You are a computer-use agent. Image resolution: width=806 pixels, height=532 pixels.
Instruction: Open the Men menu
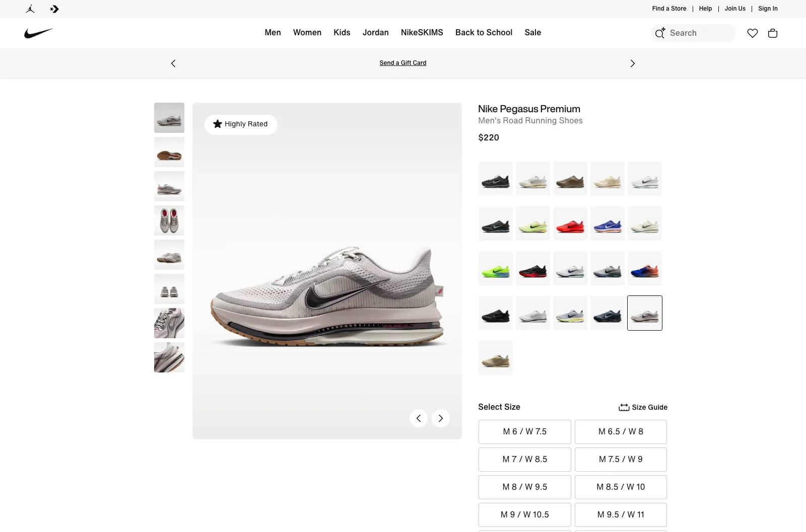point(273,33)
